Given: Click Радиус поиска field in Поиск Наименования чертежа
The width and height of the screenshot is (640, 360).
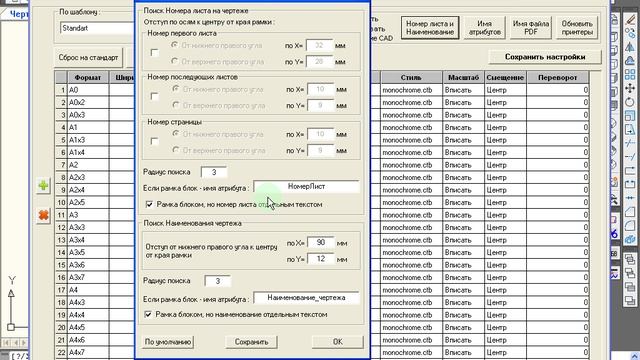Looking at the screenshot, I should point(218,281).
